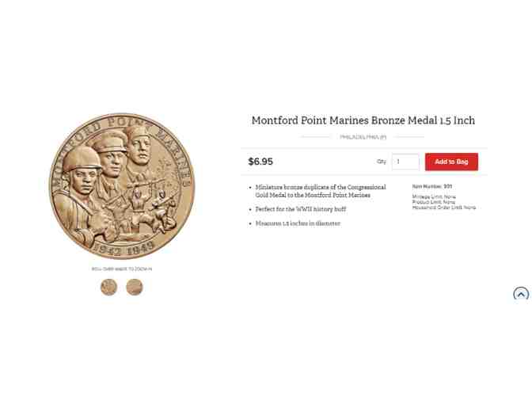Select the first medal thumbnail
Viewport: 532px width, 404px height.
(109, 288)
